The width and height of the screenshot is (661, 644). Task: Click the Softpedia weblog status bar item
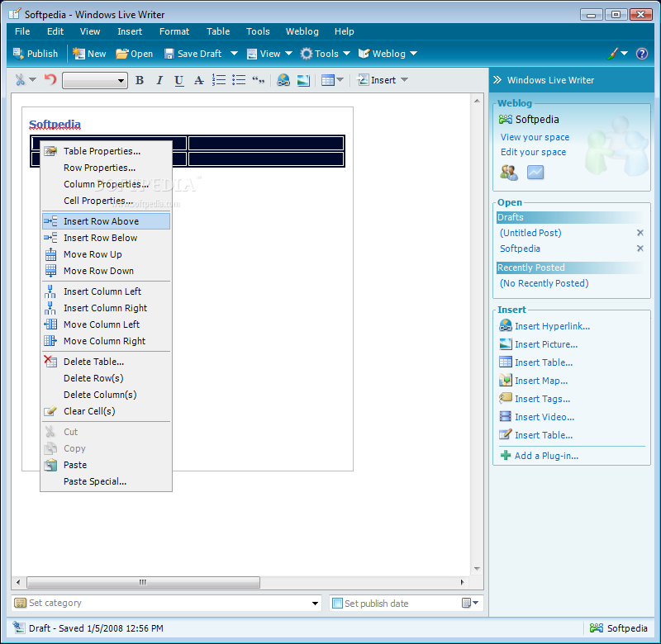618,628
